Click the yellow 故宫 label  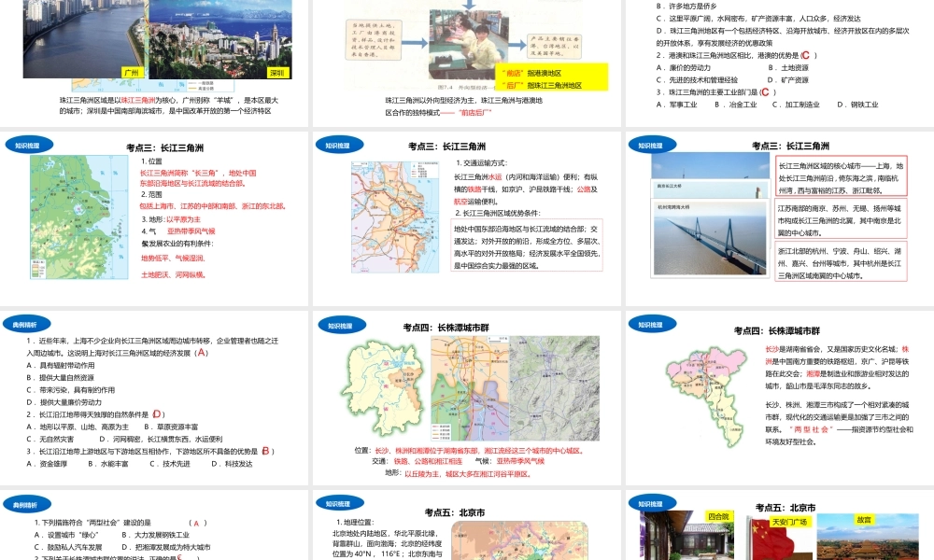point(864,520)
